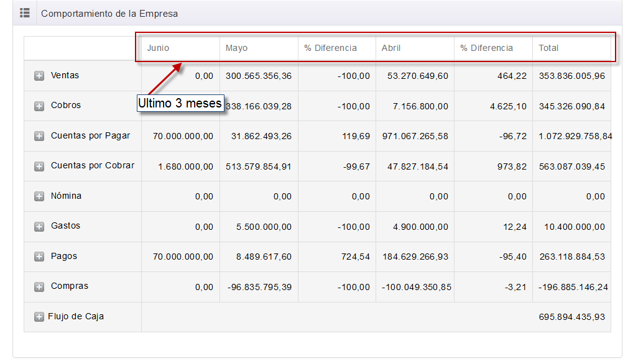Expand the Cuentas por Pagar row
Screen dimensions: 633x364
click(39, 136)
